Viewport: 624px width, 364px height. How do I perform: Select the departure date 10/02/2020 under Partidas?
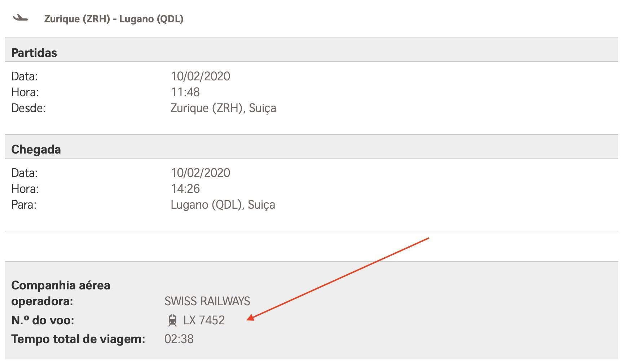[201, 76]
